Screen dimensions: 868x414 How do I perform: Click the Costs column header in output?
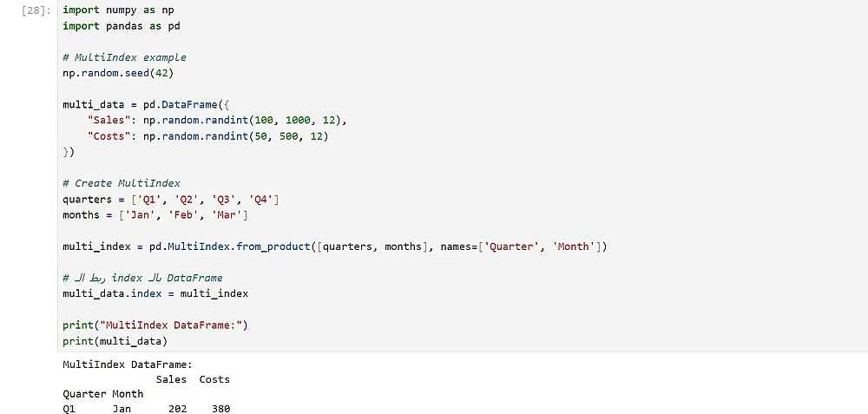click(x=214, y=379)
